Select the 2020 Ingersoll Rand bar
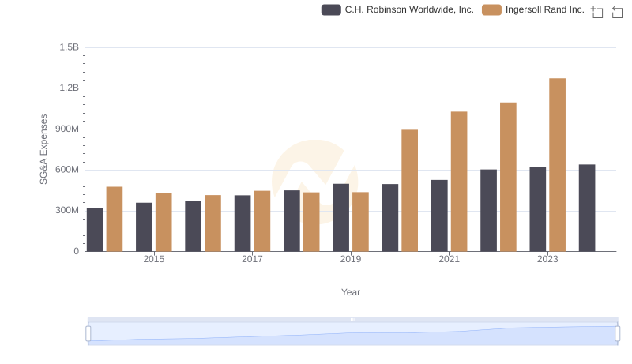The height and width of the screenshot is (364, 632). pos(409,191)
